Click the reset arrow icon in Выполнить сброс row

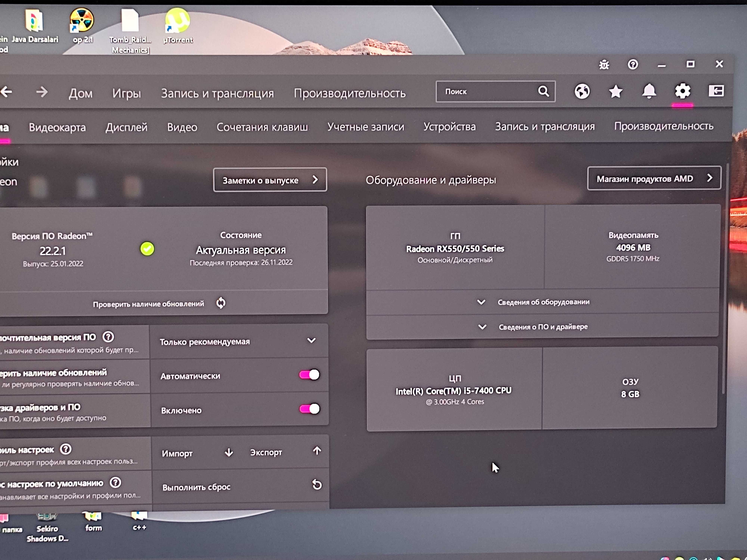[x=317, y=485]
